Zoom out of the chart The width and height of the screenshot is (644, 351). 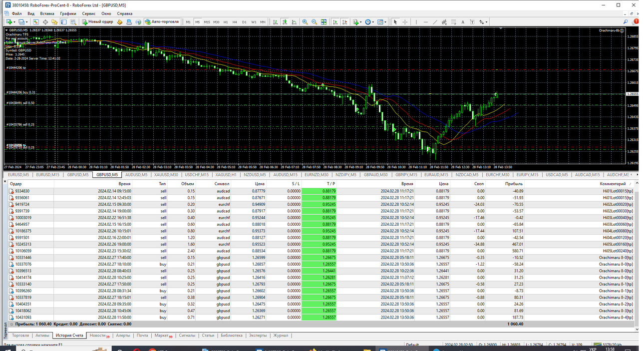(x=314, y=22)
